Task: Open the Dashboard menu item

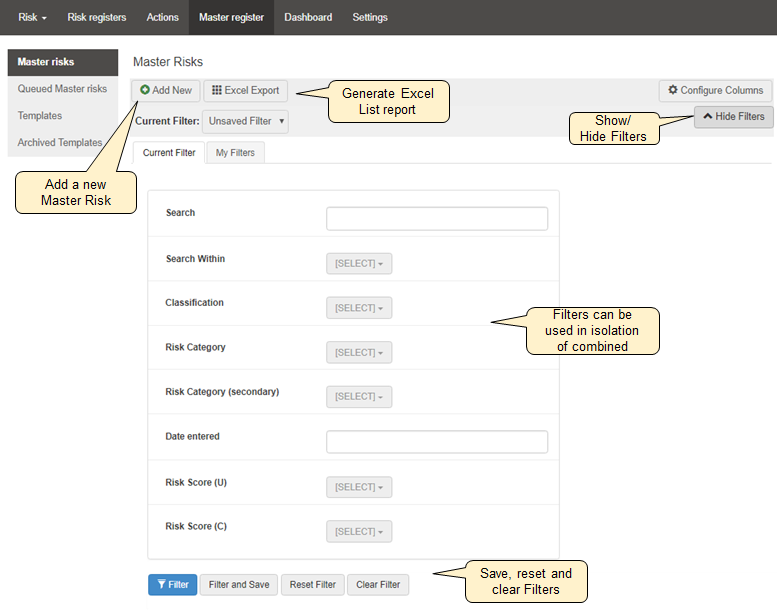Action: tap(306, 17)
